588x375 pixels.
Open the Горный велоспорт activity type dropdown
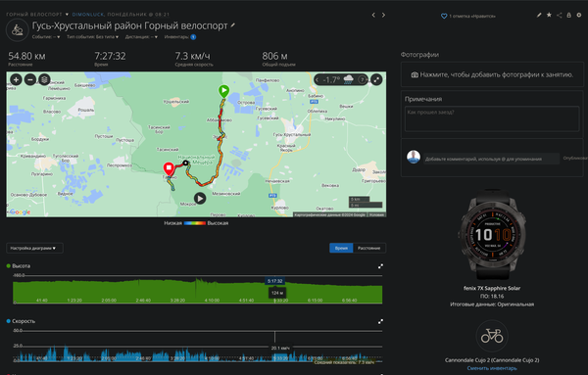[x=37, y=15]
